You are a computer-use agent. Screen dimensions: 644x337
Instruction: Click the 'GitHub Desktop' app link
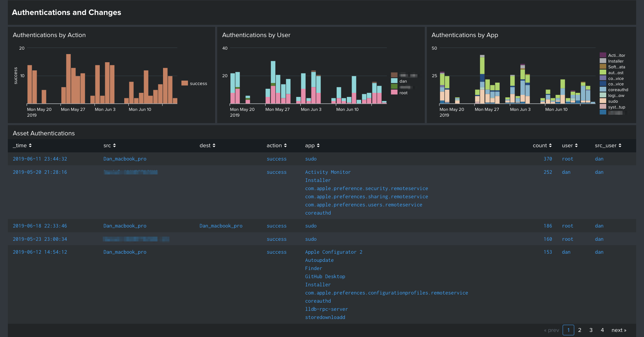click(325, 276)
